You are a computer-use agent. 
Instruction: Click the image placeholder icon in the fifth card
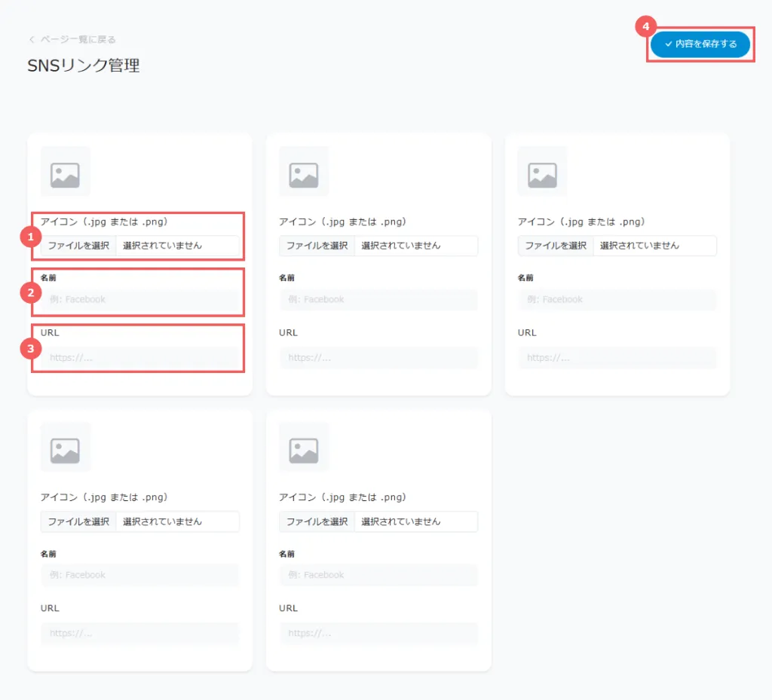pos(304,448)
